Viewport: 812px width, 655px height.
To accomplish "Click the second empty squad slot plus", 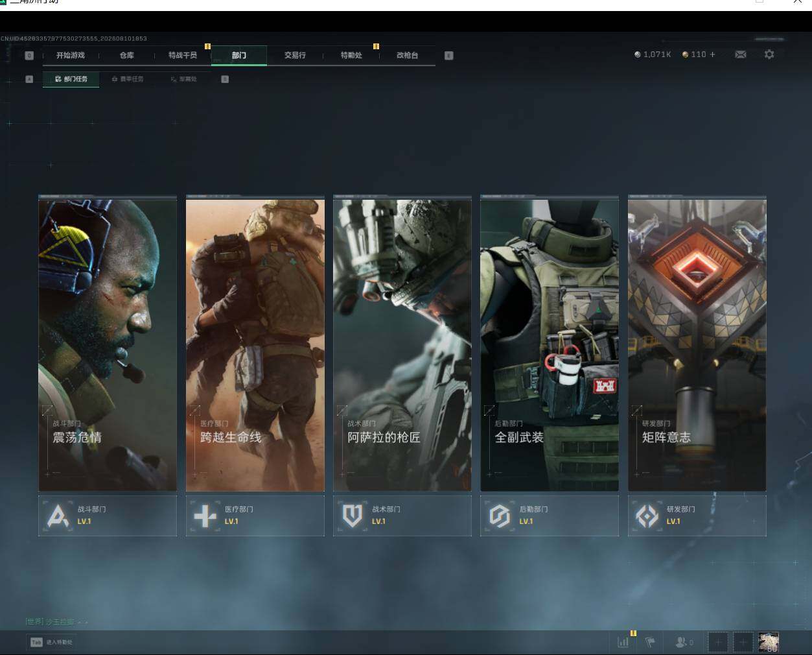I will pos(743,642).
